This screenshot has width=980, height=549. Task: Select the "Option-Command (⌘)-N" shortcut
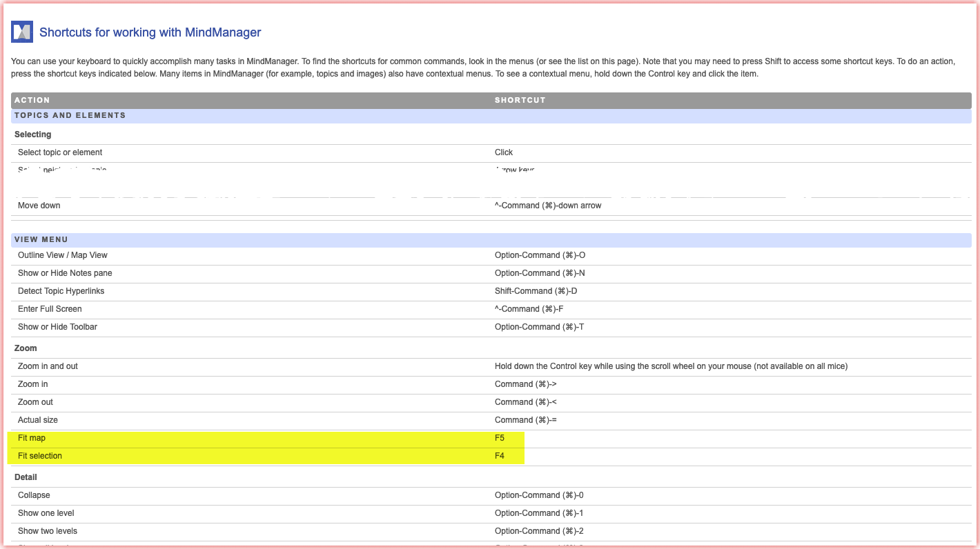click(540, 273)
